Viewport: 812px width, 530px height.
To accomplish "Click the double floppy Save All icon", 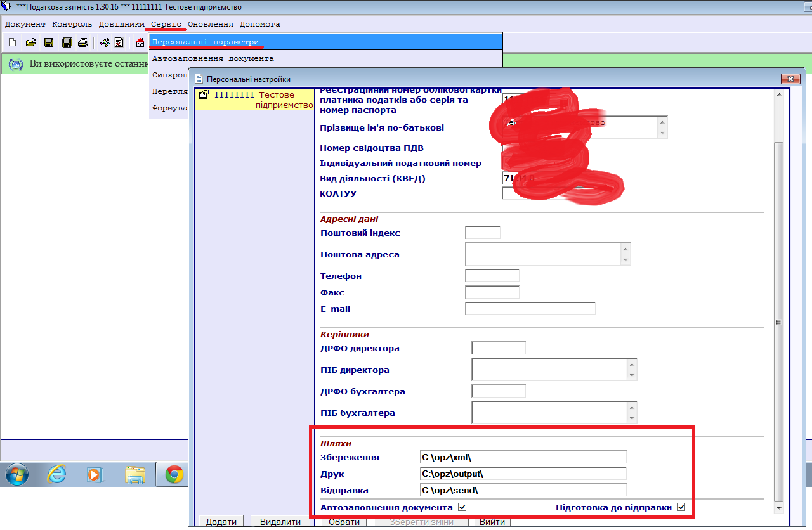I will coord(67,42).
